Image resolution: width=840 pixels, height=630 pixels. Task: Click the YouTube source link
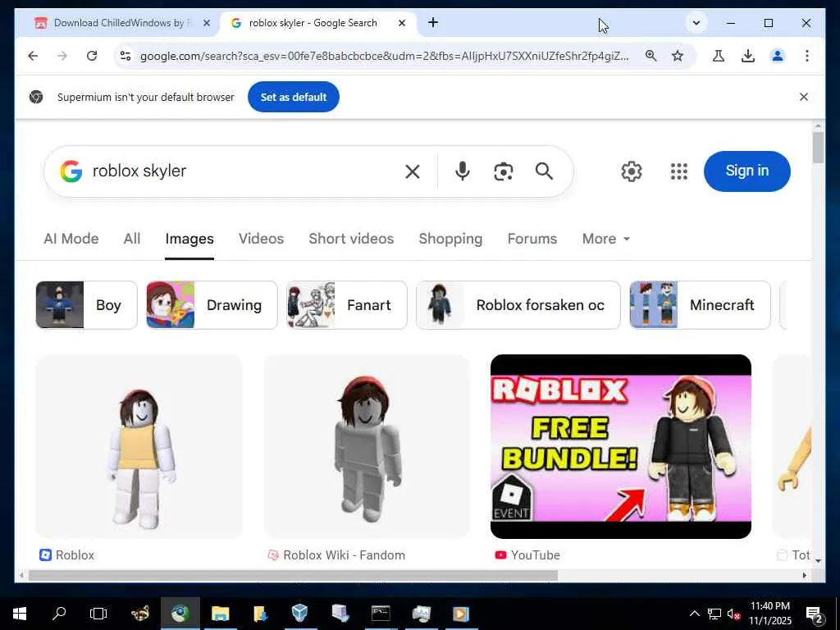527,555
